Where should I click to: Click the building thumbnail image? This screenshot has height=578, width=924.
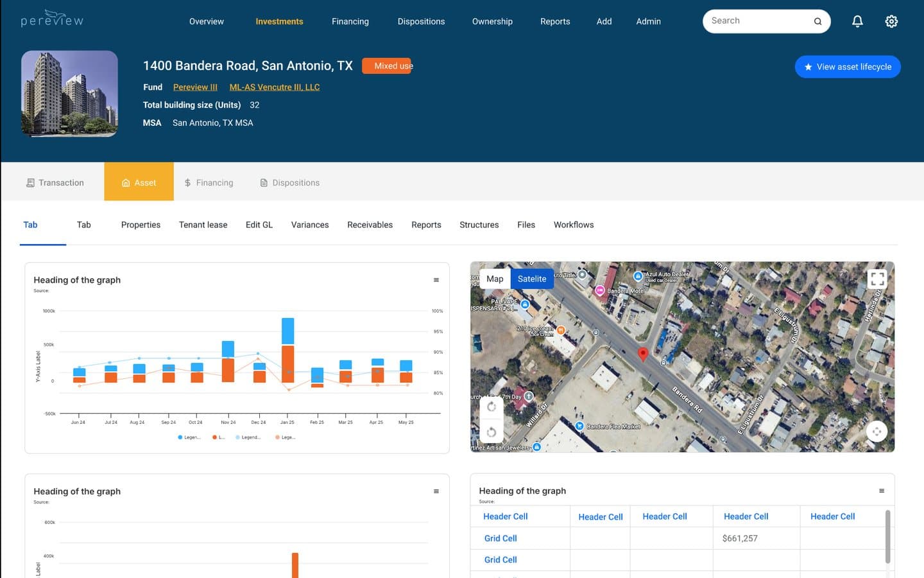pos(69,94)
